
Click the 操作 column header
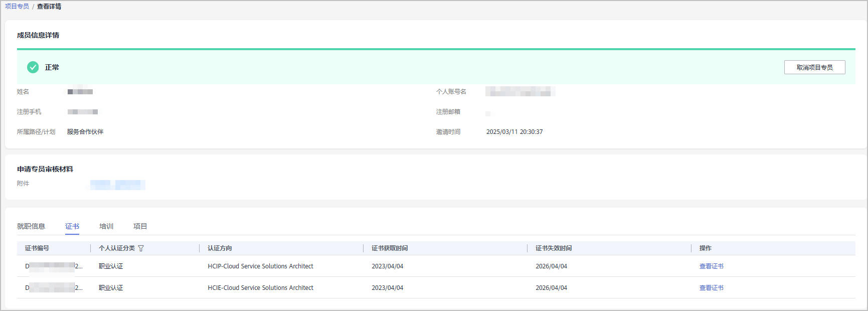click(x=706, y=248)
